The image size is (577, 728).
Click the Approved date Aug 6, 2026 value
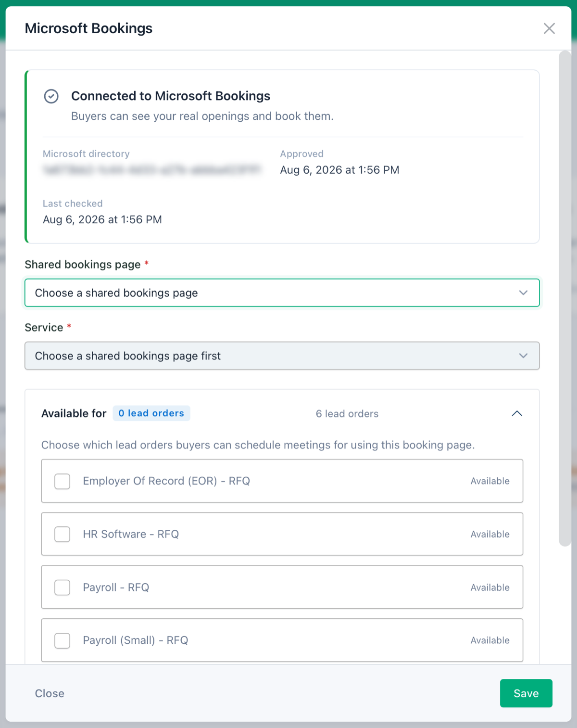click(x=340, y=170)
